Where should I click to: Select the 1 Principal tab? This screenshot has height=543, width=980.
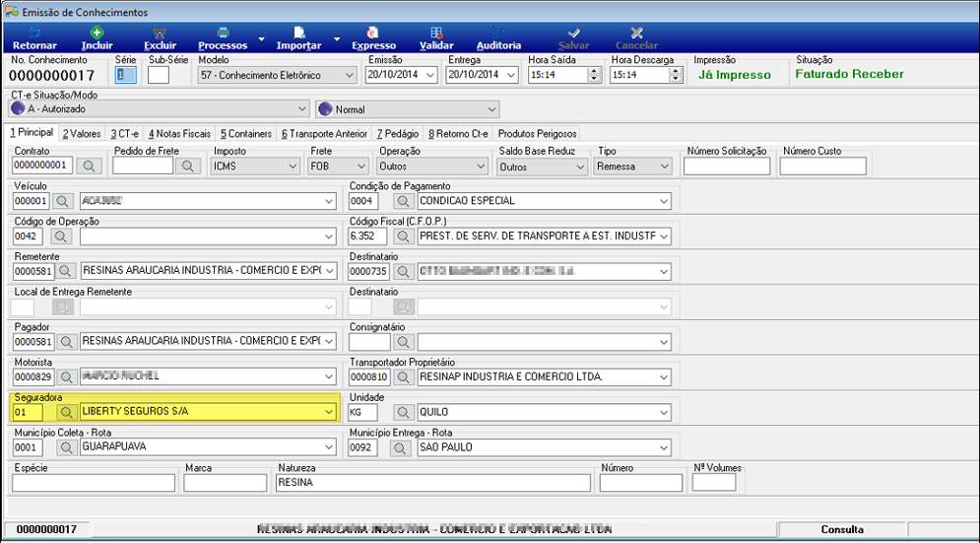pyautogui.click(x=32, y=133)
